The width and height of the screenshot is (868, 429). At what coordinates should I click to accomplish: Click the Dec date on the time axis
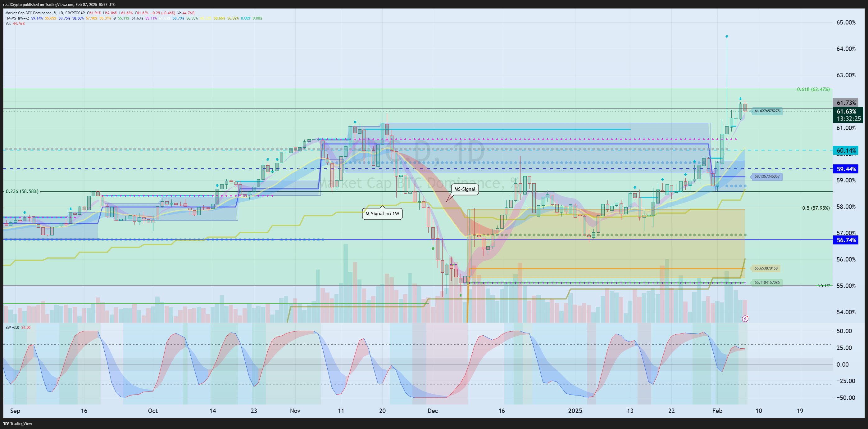(x=433, y=410)
